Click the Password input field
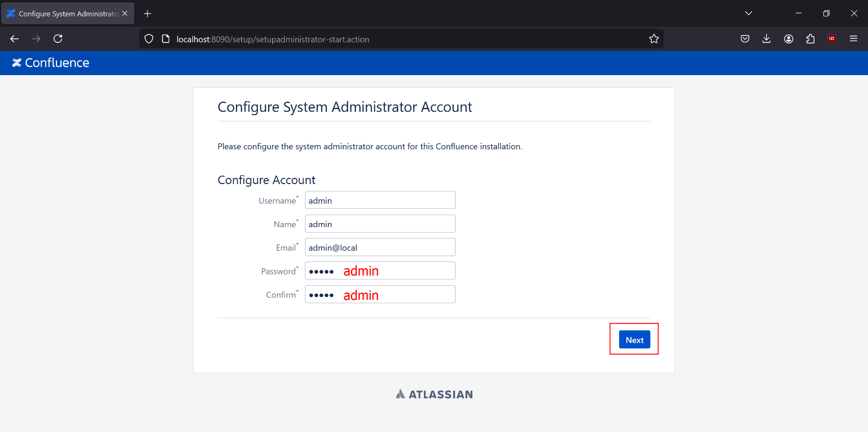The height and width of the screenshot is (432, 868). [x=380, y=270]
